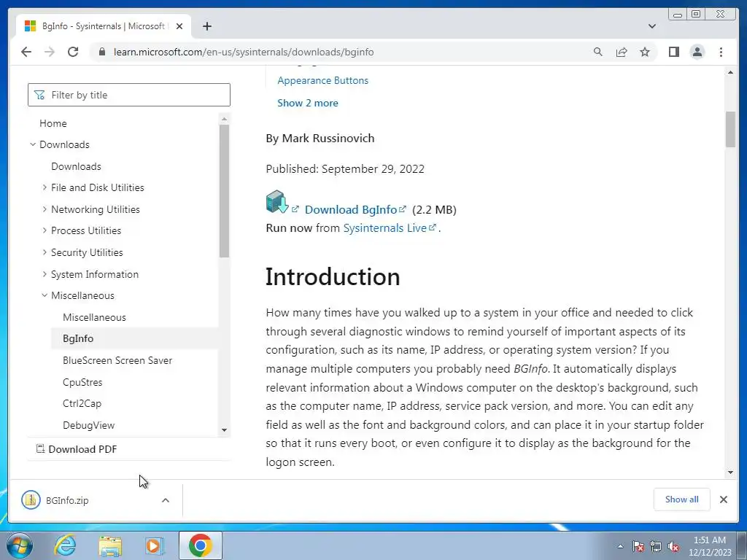This screenshot has width=747, height=560.
Task: Click the BgInfo download box icon
Action: [x=277, y=202]
